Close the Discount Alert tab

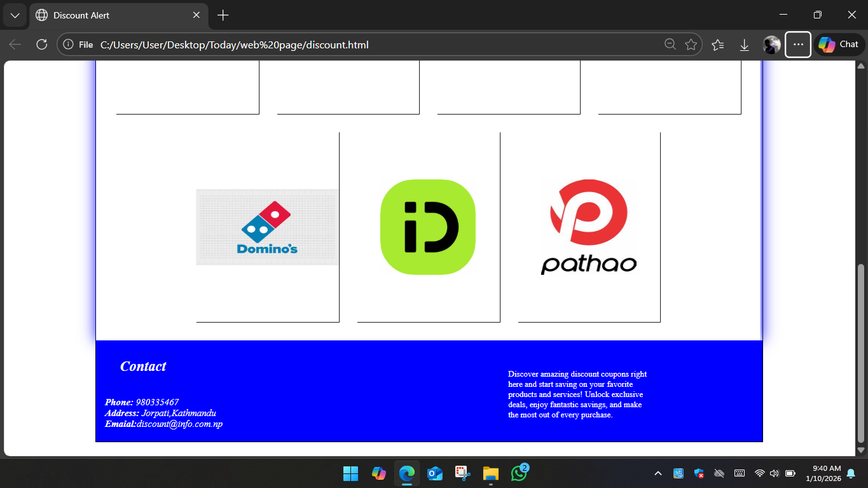(196, 15)
